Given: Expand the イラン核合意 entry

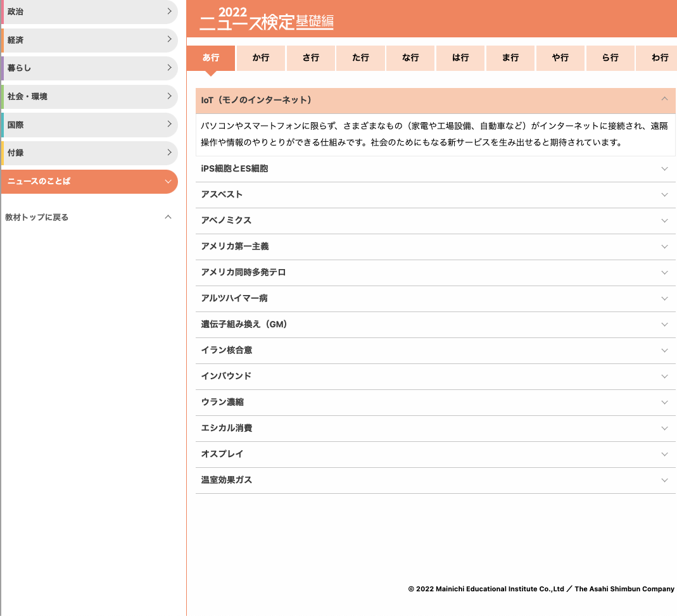Looking at the screenshot, I should [x=436, y=350].
